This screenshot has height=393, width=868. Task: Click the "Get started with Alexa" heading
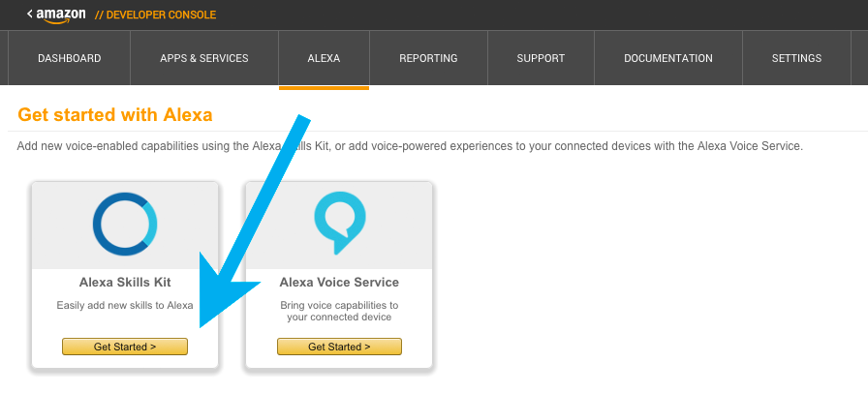pos(115,115)
